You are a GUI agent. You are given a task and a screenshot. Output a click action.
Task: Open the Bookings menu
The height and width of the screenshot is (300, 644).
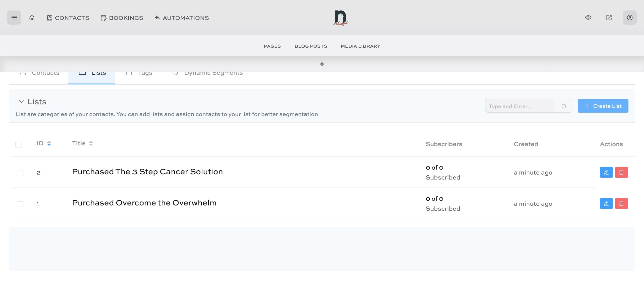pos(122,18)
